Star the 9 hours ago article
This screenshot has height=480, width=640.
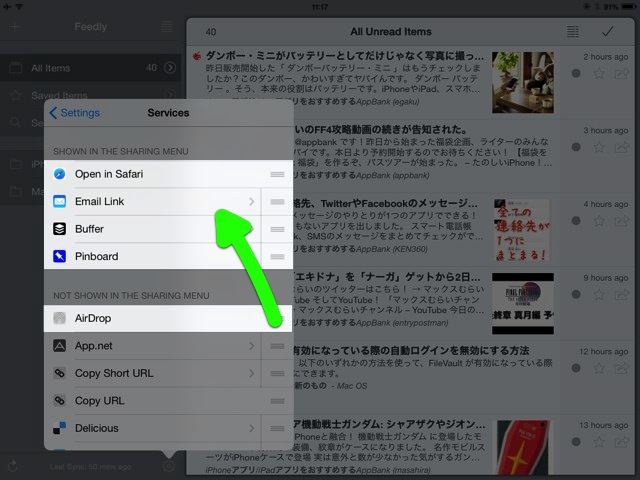pyautogui.click(x=599, y=294)
